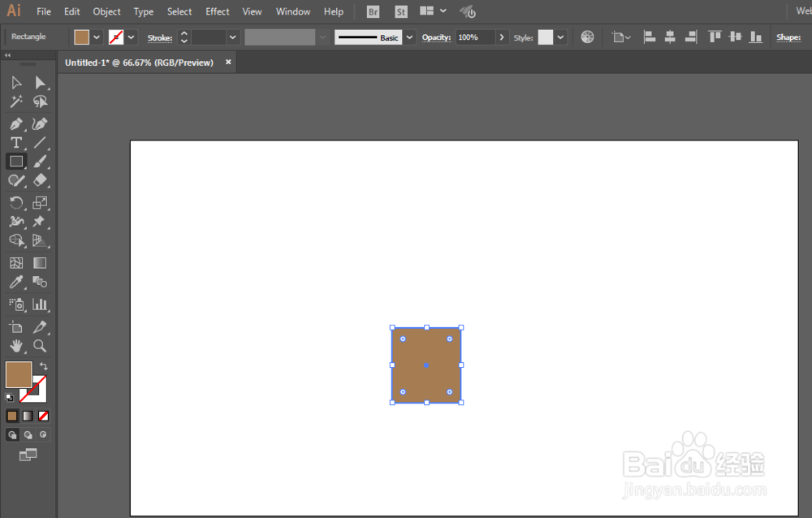Choose the Shape Builder tool
The image size is (812, 518).
point(16,240)
